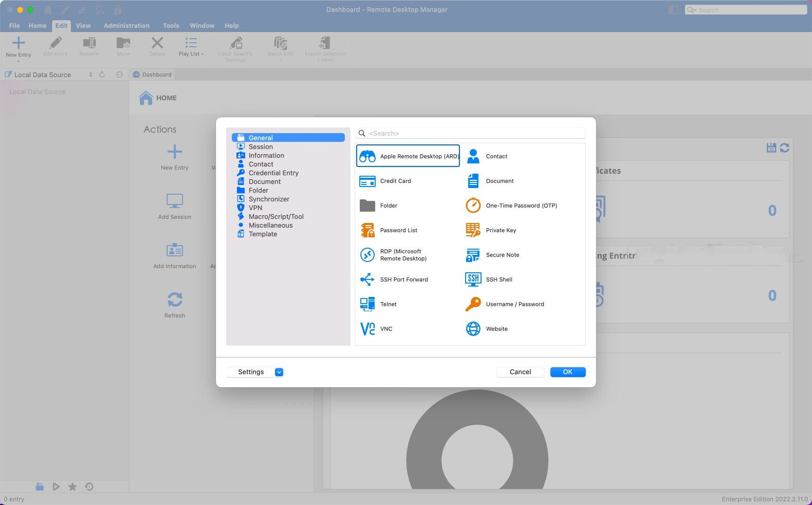Image resolution: width=812 pixels, height=505 pixels.
Task: Click Add Information action
Action: point(175,256)
